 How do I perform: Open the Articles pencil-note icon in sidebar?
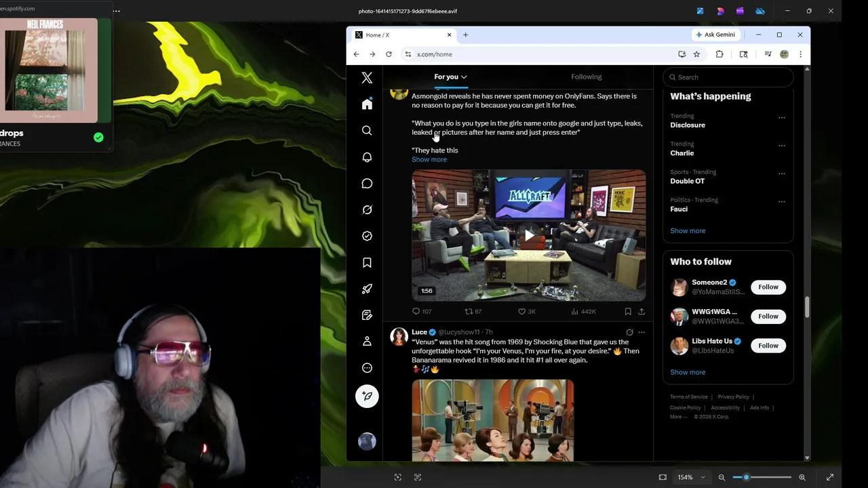[367, 315]
